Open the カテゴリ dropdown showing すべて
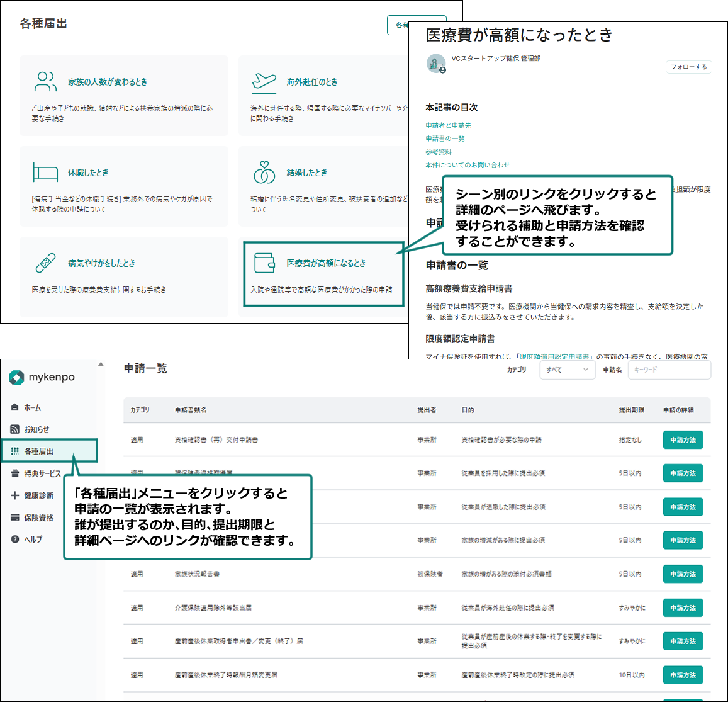Screen dimensions: 728x702 tap(567, 370)
